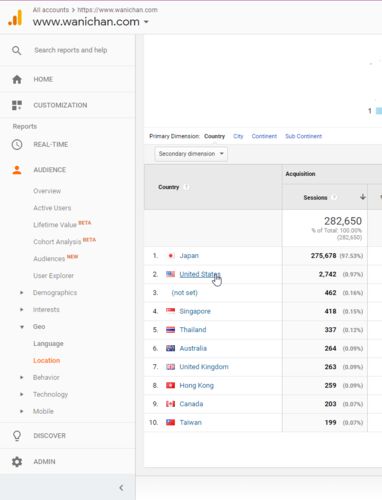This screenshot has height=500, width=382.
Task: Click the United States flag icon
Action: coord(170,274)
